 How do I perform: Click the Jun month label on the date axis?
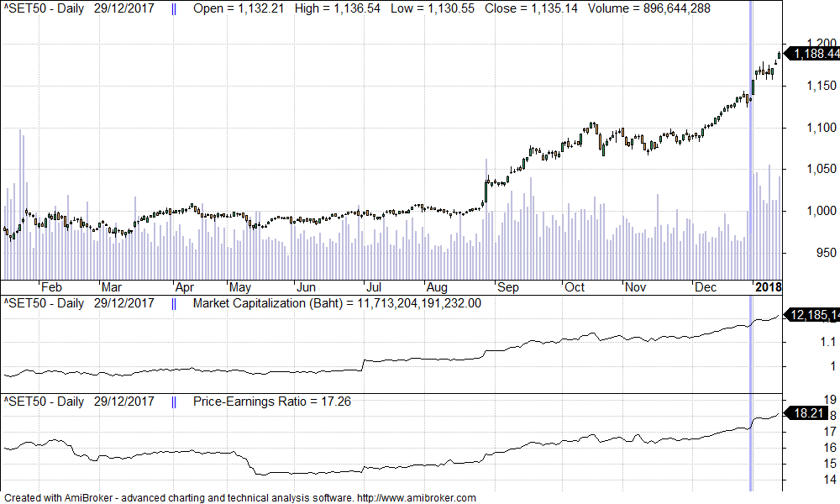tap(306, 287)
